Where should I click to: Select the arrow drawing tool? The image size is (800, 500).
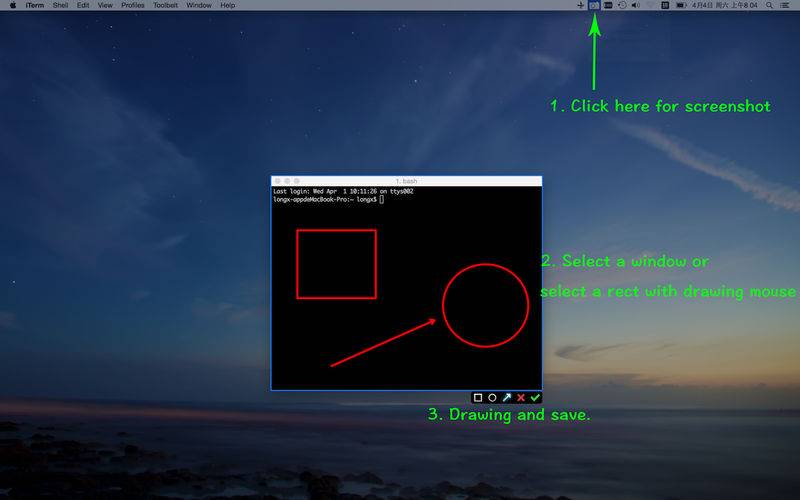pos(506,398)
